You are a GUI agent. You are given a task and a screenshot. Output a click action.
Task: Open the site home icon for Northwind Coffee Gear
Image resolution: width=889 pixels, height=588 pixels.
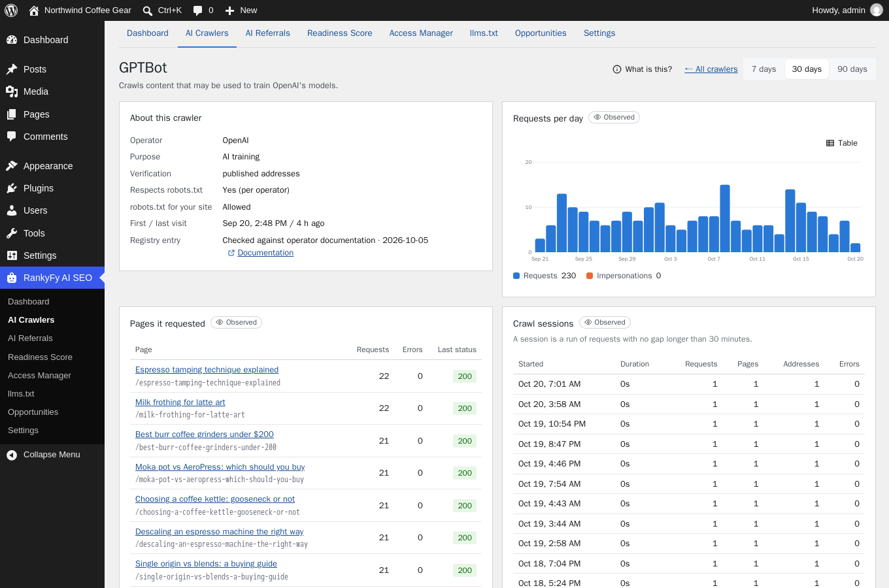[34, 10]
